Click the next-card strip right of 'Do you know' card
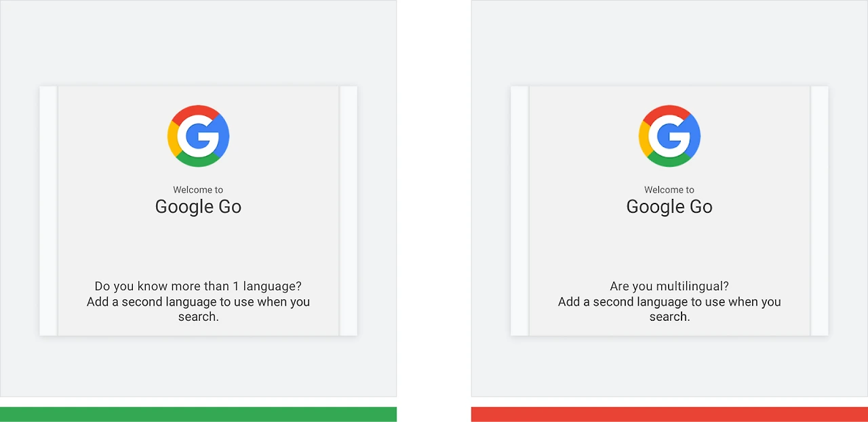Viewport: 868px width, 422px height. click(x=349, y=210)
